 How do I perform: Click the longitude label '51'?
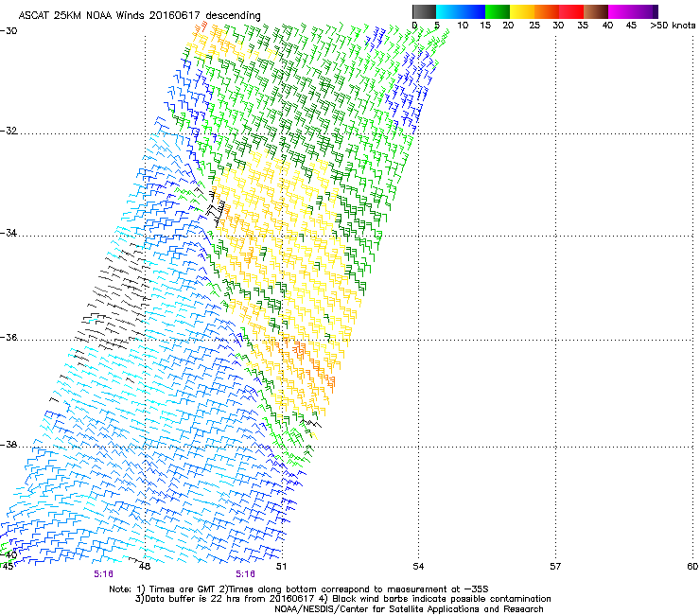click(x=281, y=567)
